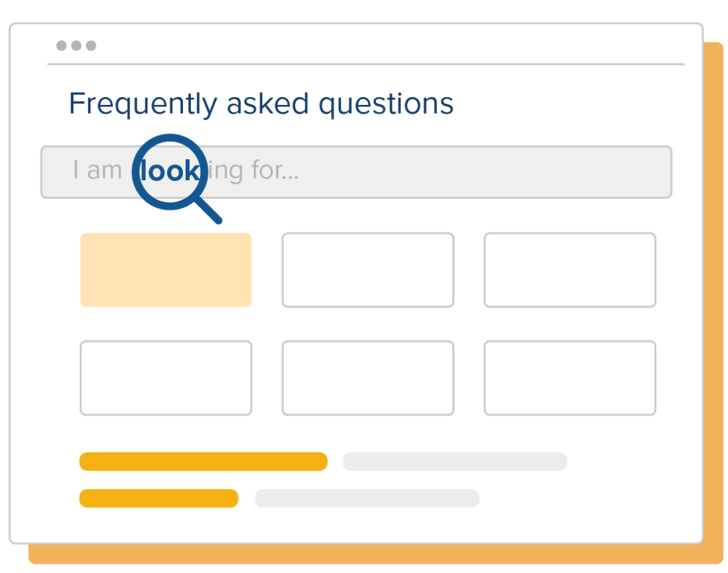The width and height of the screenshot is (728, 573).
Task: Click the bottom left empty card
Action: [x=166, y=378]
